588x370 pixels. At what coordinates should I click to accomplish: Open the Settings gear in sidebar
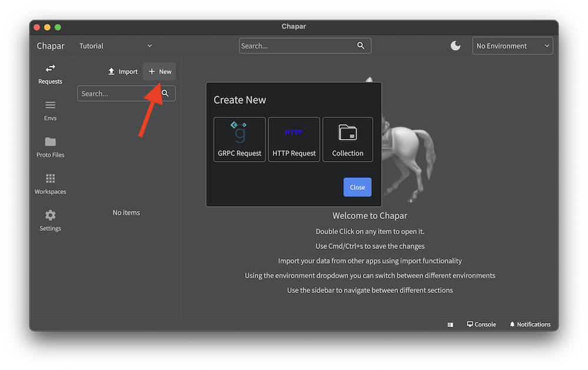50,221
